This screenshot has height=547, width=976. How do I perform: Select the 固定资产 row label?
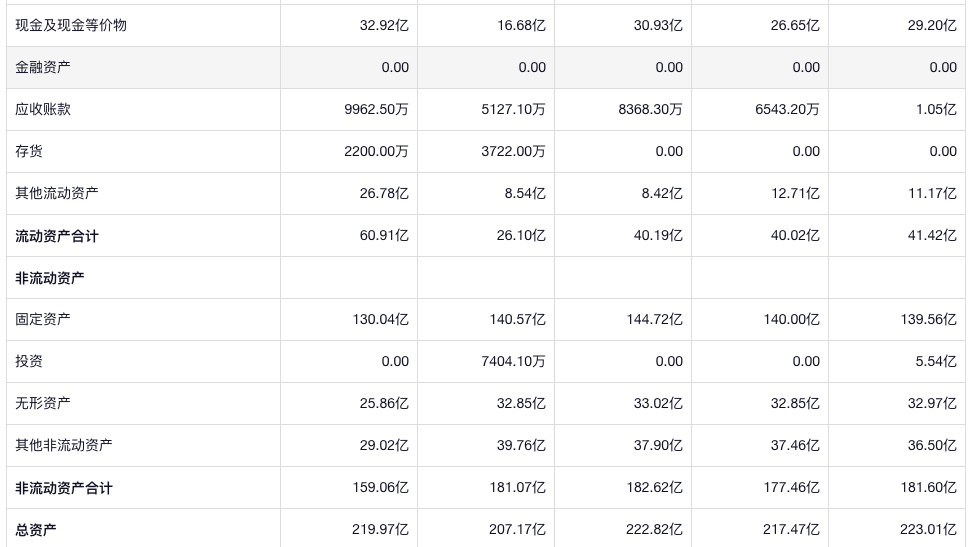pyautogui.click(x=43, y=319)
